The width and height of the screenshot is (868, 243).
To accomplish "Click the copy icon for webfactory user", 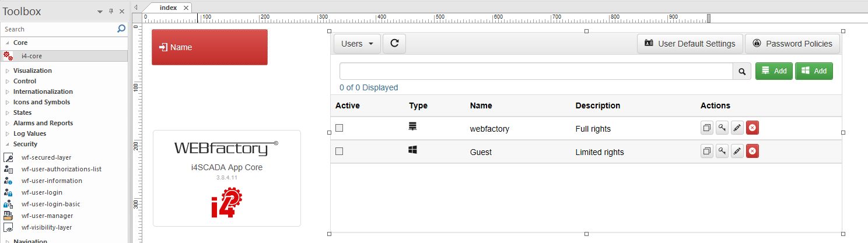I will (706, 128).
